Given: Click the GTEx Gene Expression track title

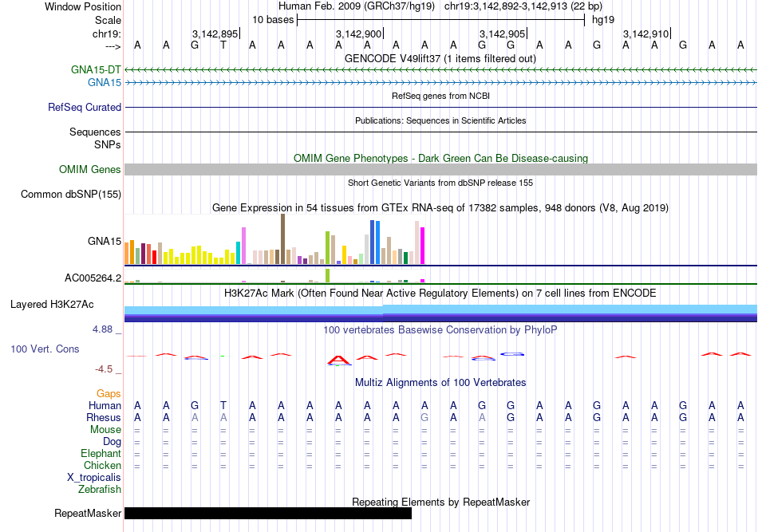Looking at the screenshot, I should click(440, 208).
